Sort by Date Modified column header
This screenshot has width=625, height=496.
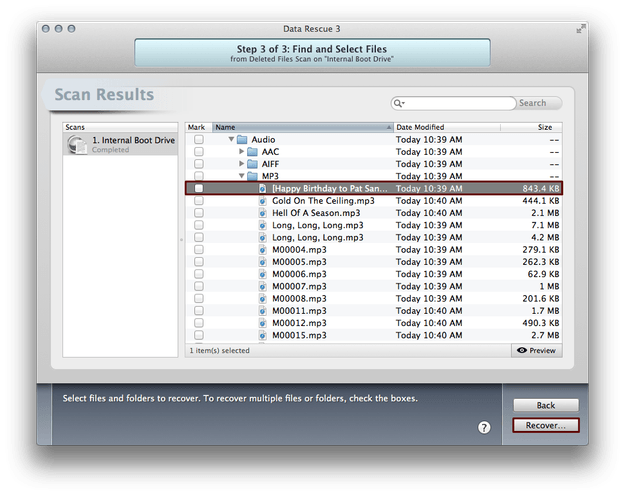pyautogui.click(x=447, y=127)
